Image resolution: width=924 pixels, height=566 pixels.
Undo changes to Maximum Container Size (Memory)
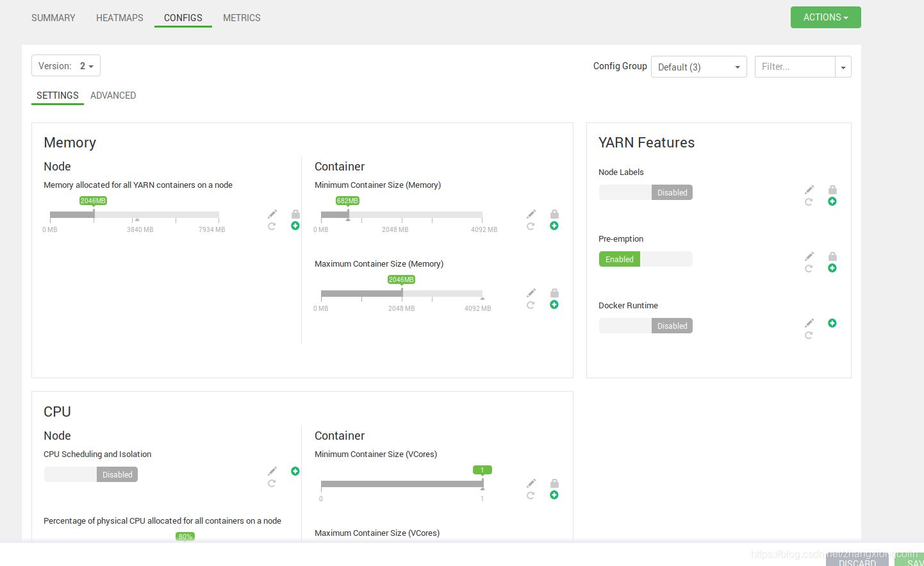(531, 305)
